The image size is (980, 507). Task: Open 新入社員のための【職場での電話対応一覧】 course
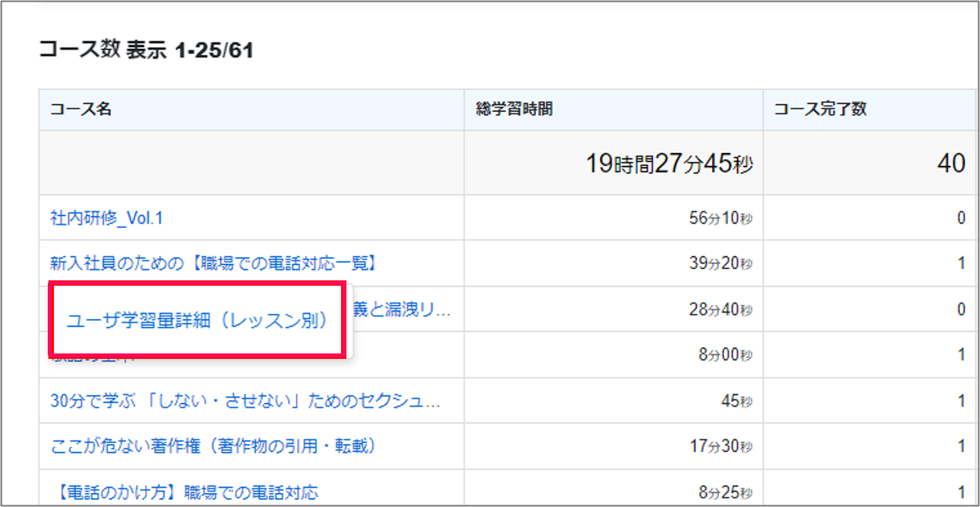coord(214,263)
